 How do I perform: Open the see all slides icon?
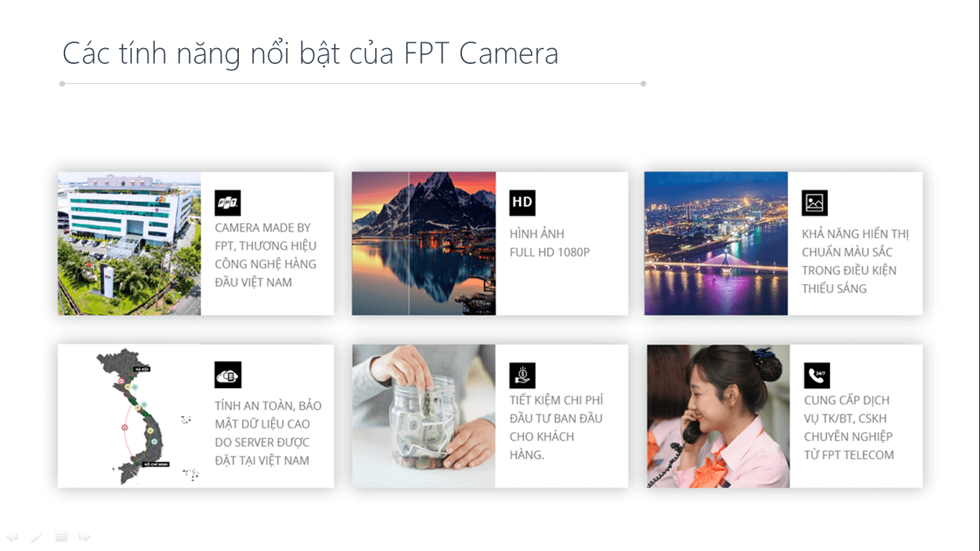point(61,537)
